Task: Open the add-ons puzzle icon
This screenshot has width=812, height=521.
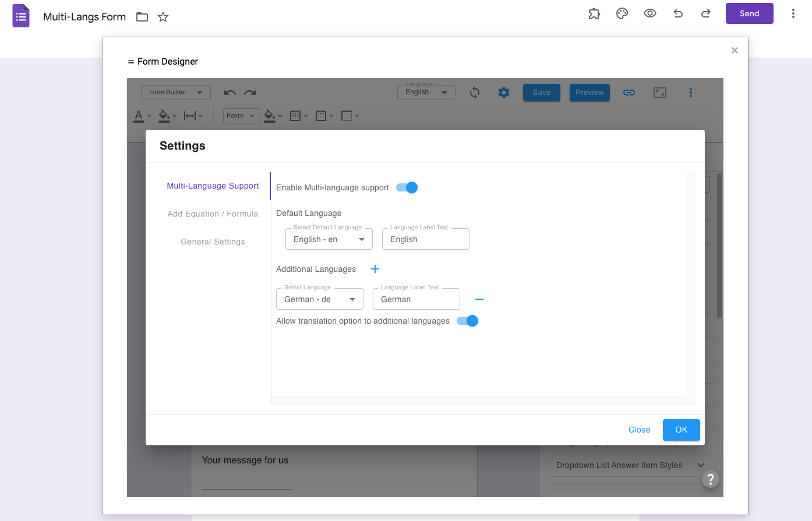Action: click(x=594, y=13)
